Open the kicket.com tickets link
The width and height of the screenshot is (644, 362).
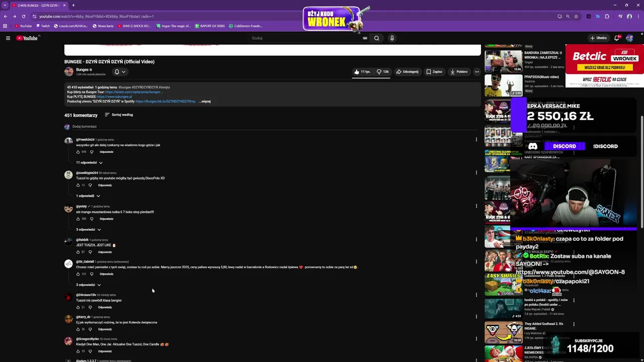[134, 92]
